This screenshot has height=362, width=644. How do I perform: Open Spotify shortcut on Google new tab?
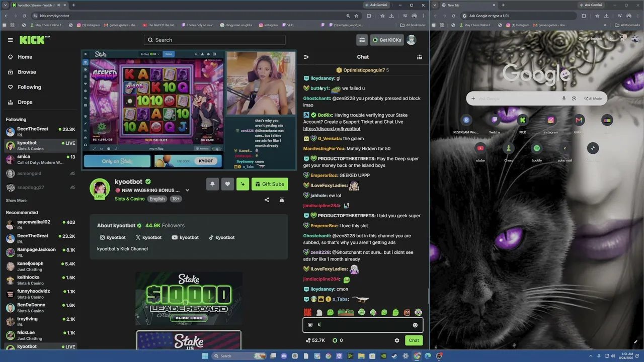click(537, 148)
